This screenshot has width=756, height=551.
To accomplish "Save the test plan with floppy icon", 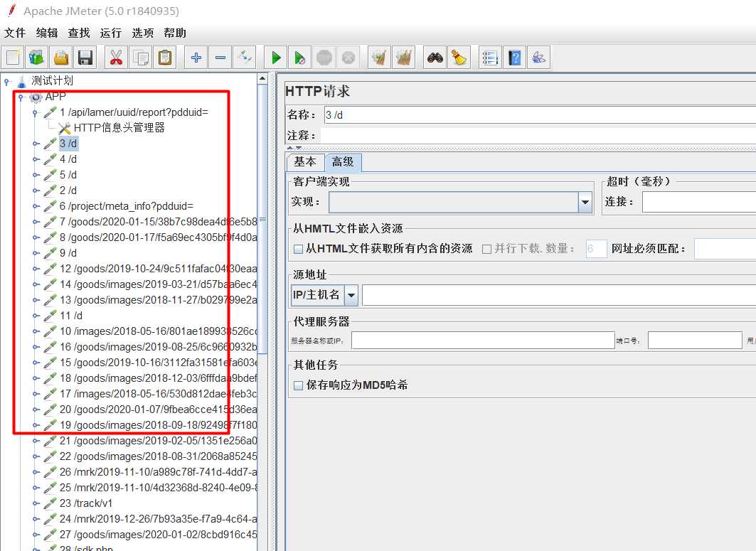I will click(x=85, y=58).
